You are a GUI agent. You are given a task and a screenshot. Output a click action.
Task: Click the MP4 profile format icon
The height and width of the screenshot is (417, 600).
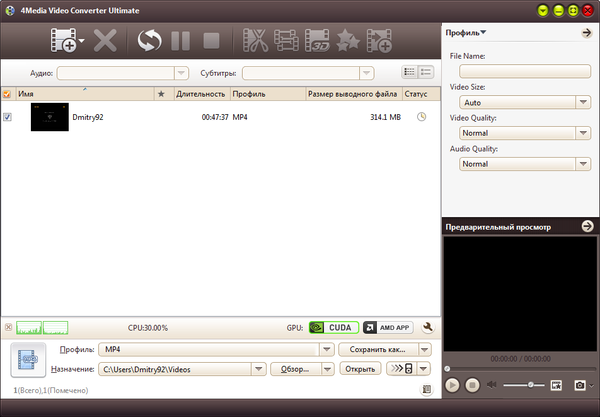click(28, 360)
